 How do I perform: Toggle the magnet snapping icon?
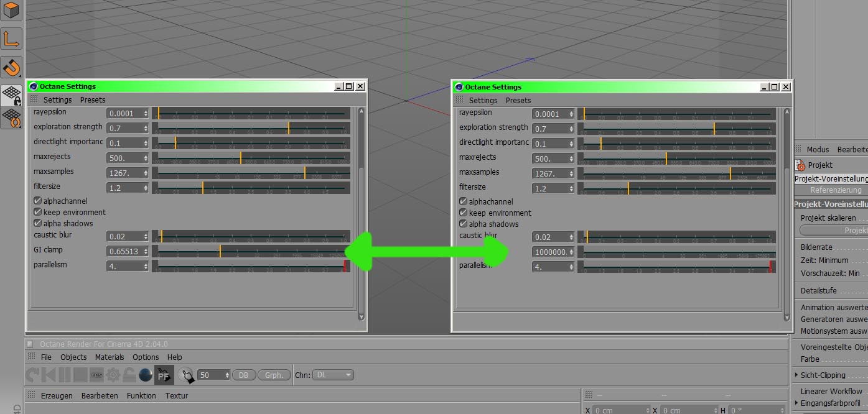11,67
